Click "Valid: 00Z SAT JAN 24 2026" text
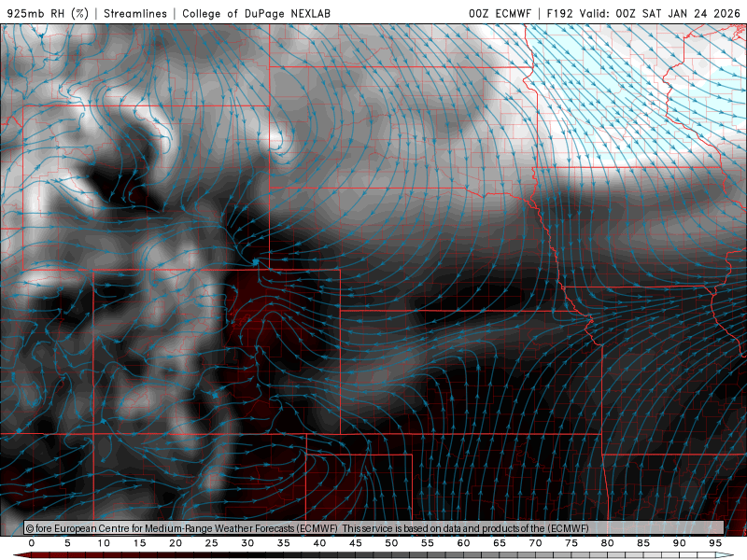Image resolution: width=747 pixels, height=560 pixels. point(660,13)
